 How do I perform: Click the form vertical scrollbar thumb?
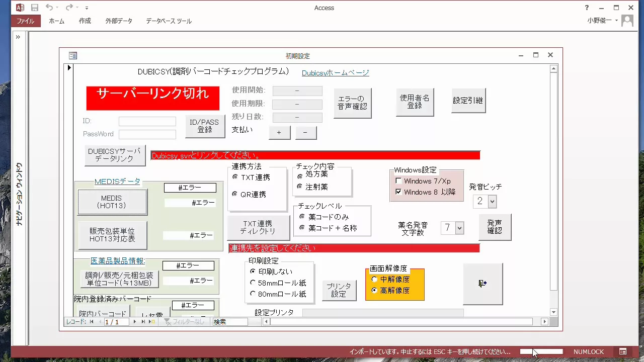[553, 182]
